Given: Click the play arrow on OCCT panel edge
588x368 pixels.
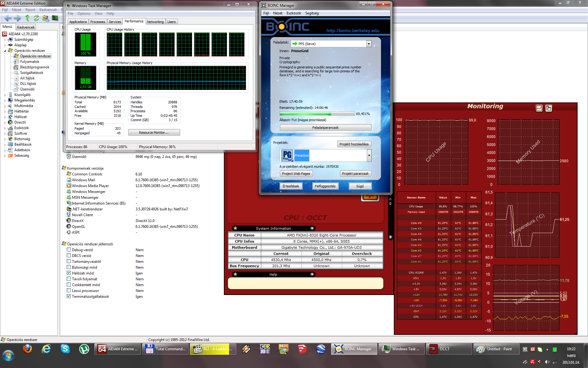Looking at the screenshot, I should [x=390, y=237].
